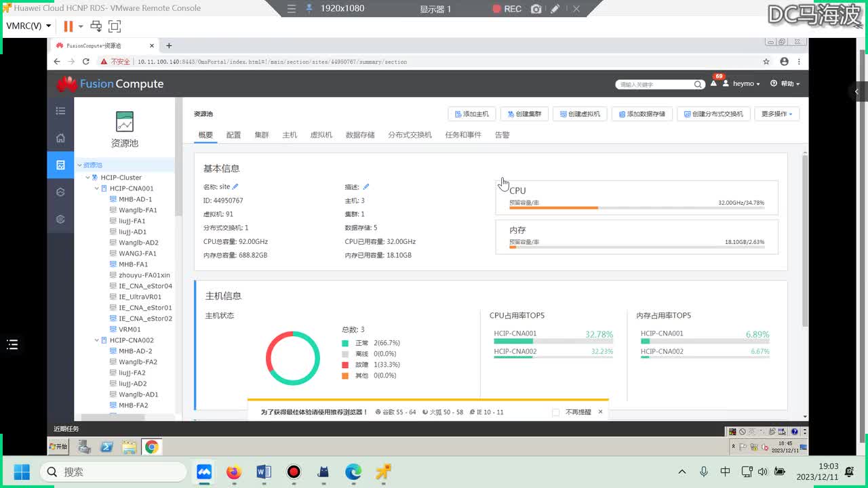This screenshot has height=488, width=868.
Task: Switch to the 集群 tab
Action: click(x=262, y=135)
